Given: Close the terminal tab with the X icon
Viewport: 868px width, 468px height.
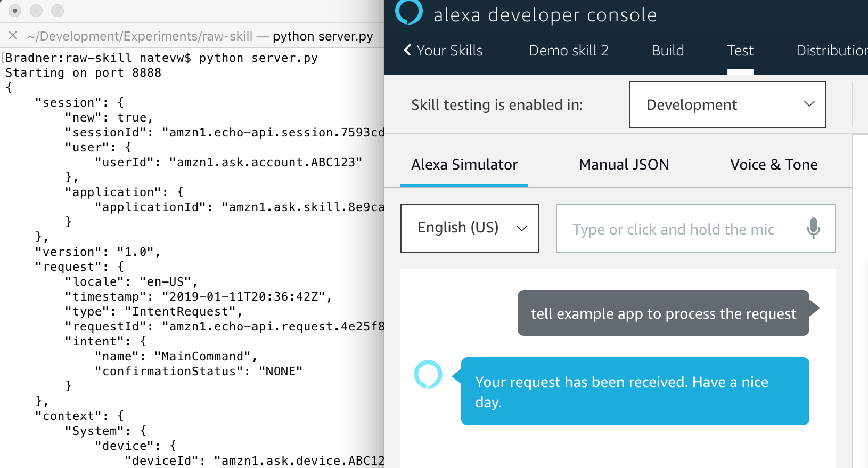Looking at the screenshot, I should [13, 36].
